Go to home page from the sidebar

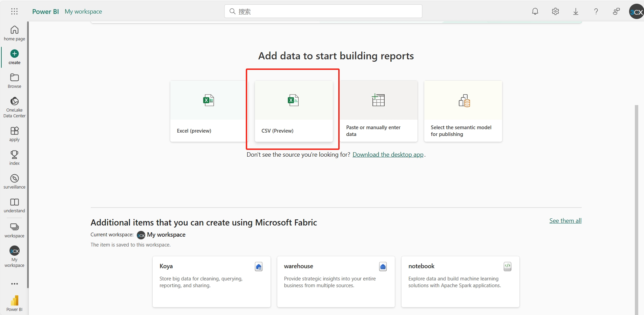[14, 33]
